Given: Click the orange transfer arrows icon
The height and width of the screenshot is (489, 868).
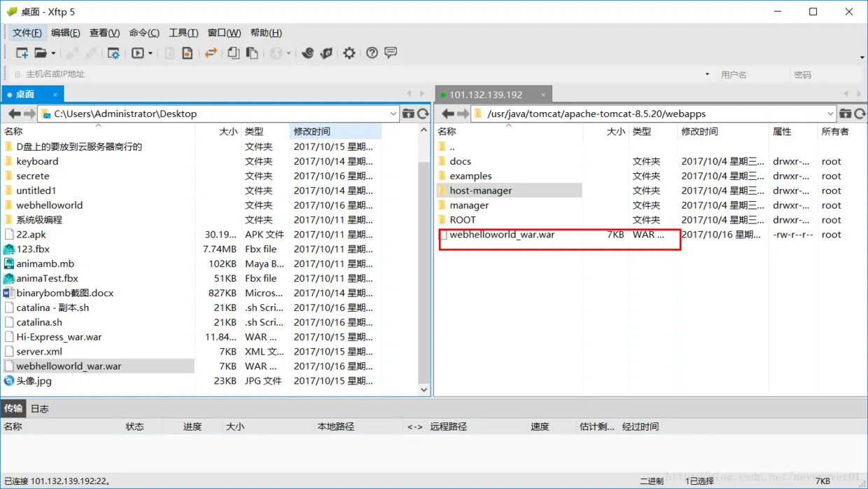Looking at the screenshot, I should coord(211,53).
